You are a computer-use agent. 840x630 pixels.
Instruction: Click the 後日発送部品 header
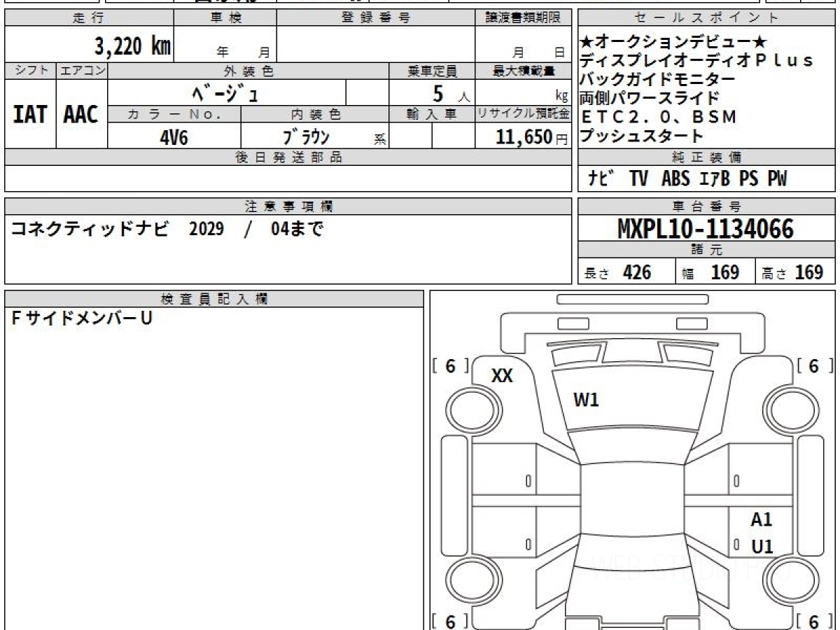(x=288, y=157)
